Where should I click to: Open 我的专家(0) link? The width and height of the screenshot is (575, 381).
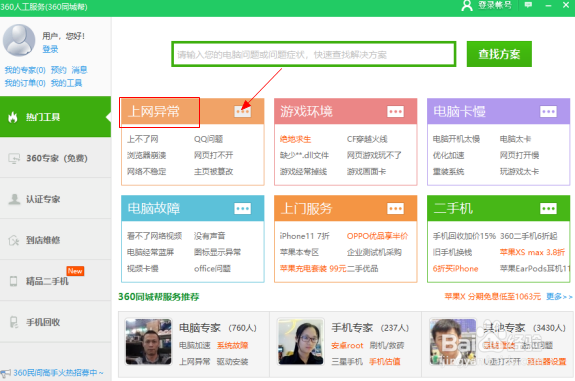pos(25,70)
